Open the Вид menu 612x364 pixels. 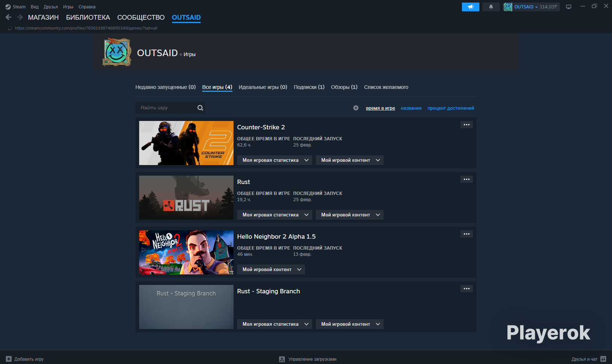tap(35, 7)
